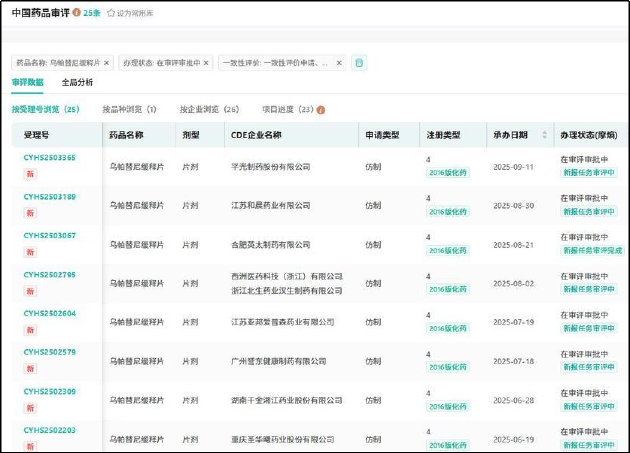Click the 注册类型 column header
The image size is (630, 453).
point(443,135)
